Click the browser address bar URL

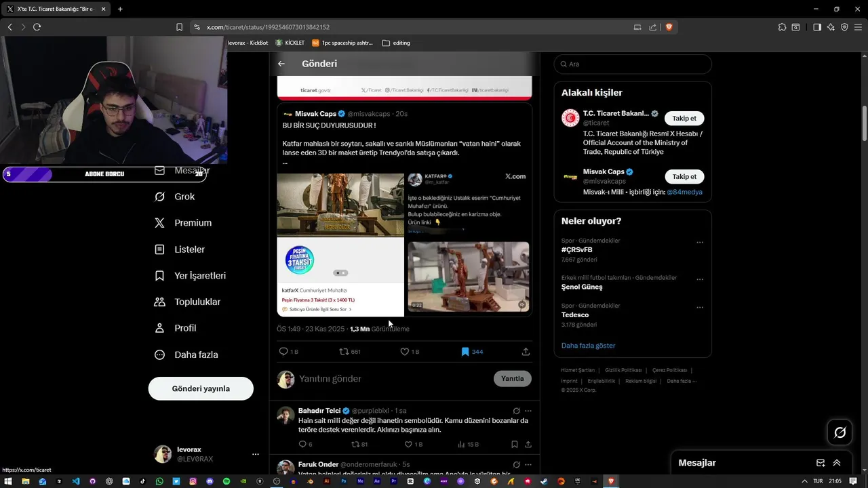click(x=268, y=27)
